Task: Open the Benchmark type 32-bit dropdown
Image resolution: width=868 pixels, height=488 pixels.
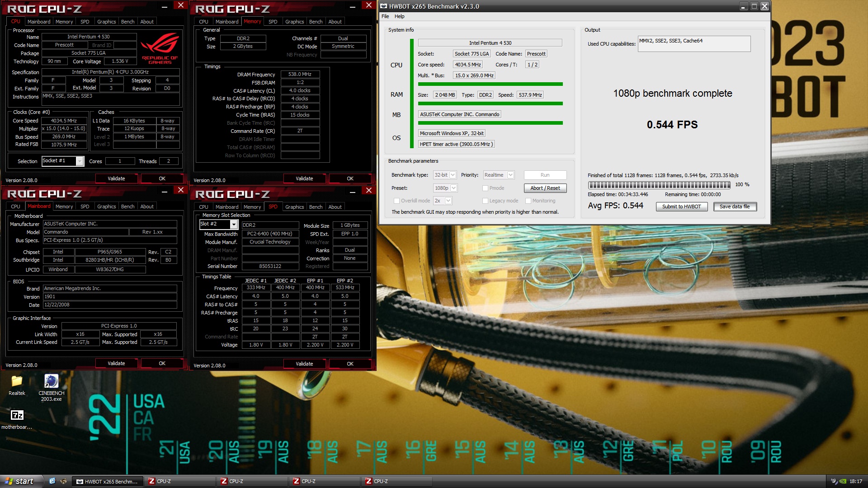Action: click(x=445, y=175)
